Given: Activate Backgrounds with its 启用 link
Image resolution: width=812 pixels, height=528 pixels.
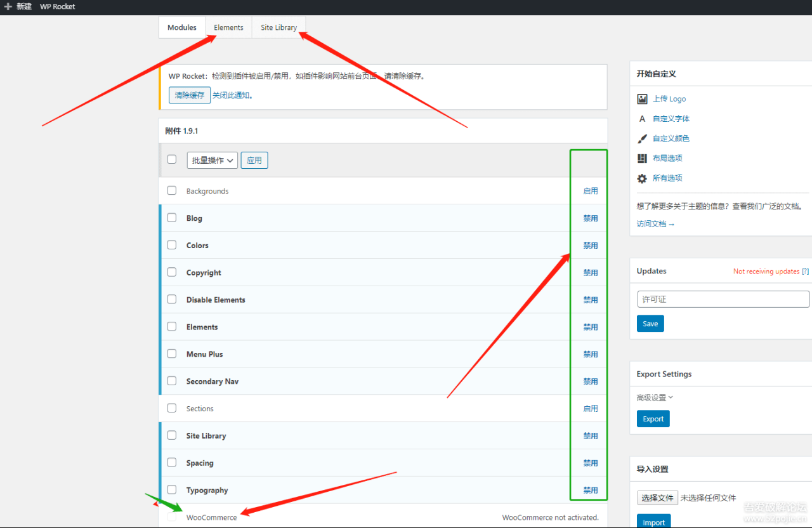Looking at the screenshot, I should (591, 191).
